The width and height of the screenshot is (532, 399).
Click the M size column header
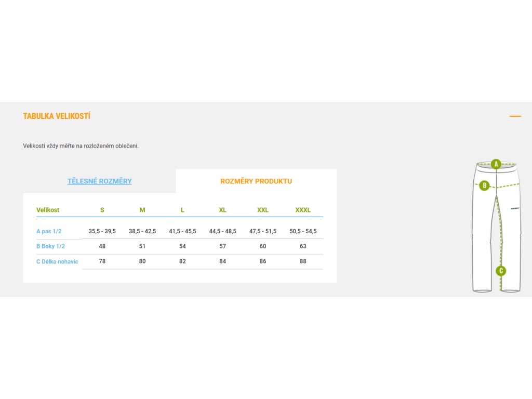(x=142, y=210)
